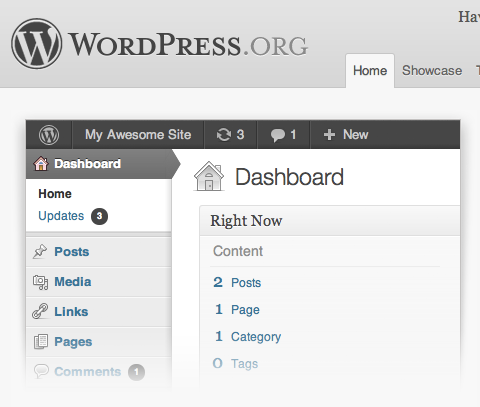Click the Updates count badge showing 3
This screenshot has width=480, height=407.
(99, 216)
